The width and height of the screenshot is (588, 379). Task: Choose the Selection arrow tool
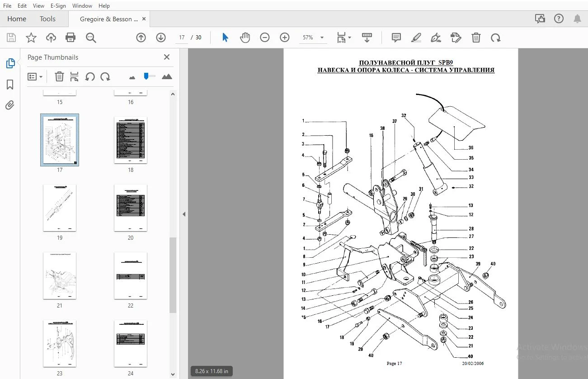click(x=225, y=38)
